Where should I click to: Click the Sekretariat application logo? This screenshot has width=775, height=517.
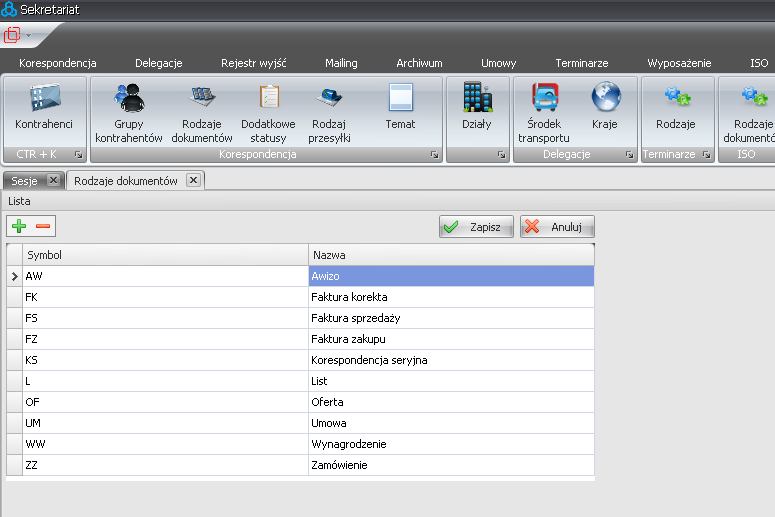[x=8, y=9]
